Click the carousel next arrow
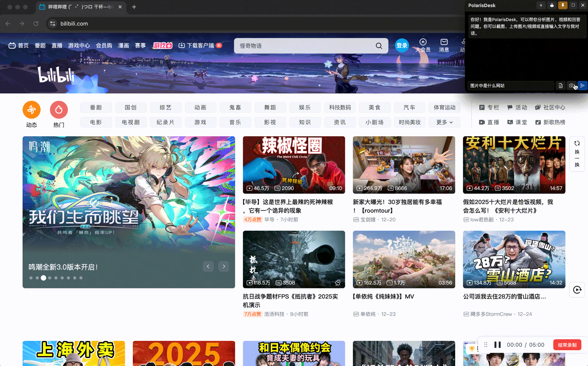Viewport: 588px width, 366px height. coord(224,266)
